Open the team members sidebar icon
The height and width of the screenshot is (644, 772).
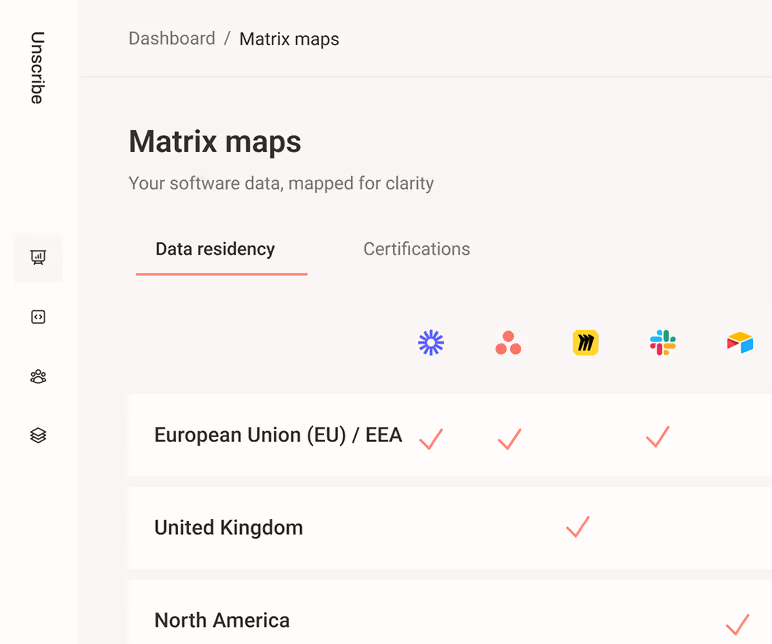(x=38, y=377)
